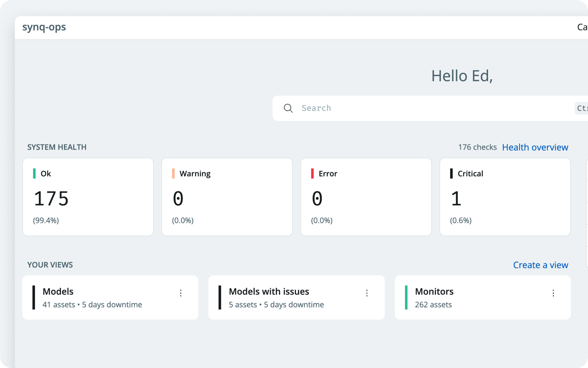This screenshot has width=588, height=368.
Task: Click 41 assets • 5 days downtime
Action: 92,305
